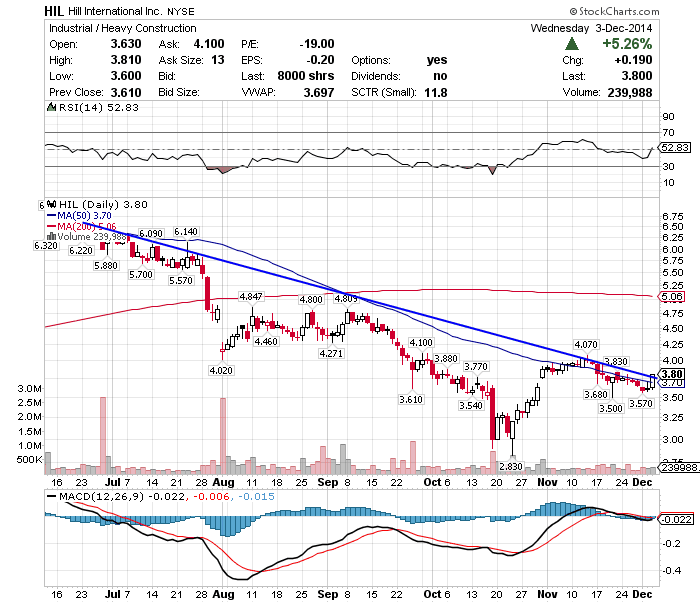700x603 pixels.
Task: Click the P/E value -19.00
Action: coord(317,44)
